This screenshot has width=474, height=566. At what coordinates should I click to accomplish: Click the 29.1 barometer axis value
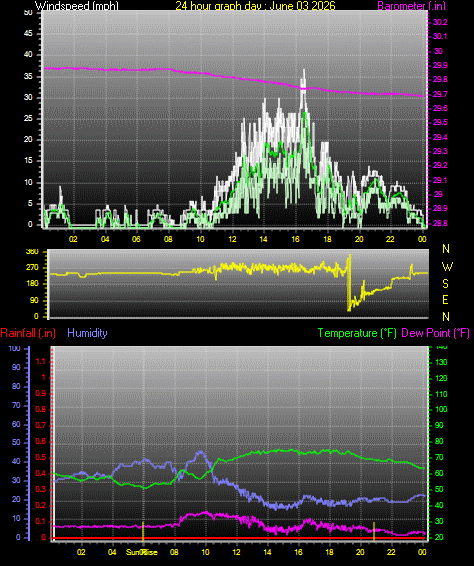(x=440, y=180)
